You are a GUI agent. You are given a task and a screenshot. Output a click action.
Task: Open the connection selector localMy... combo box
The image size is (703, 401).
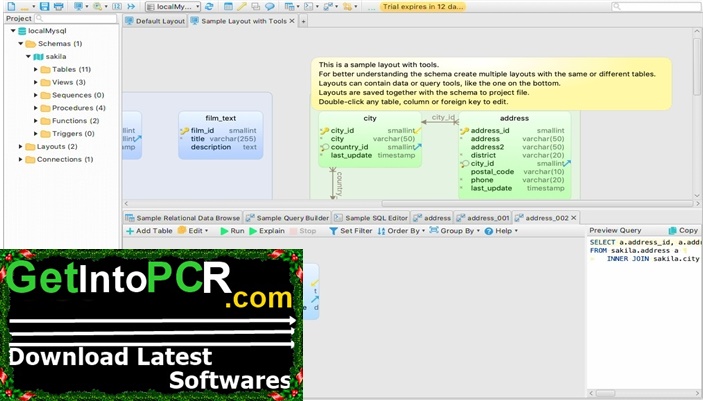[x=173, y=6]
